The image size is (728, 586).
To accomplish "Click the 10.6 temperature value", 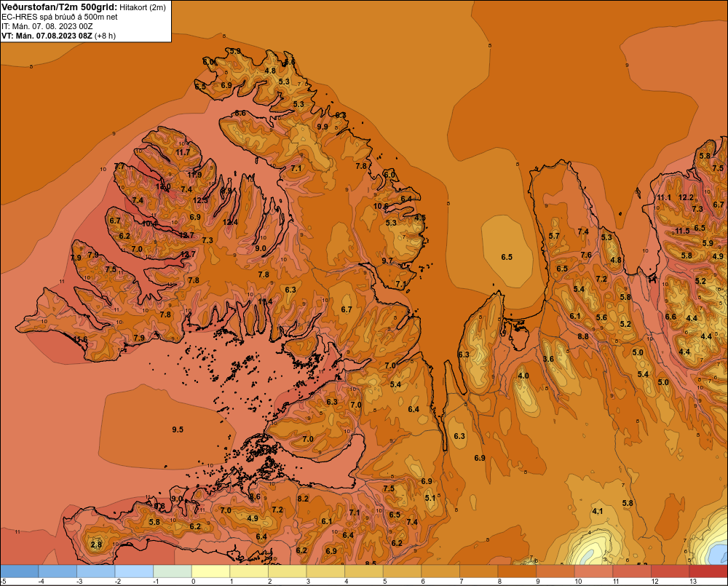I will click(381, 206).
